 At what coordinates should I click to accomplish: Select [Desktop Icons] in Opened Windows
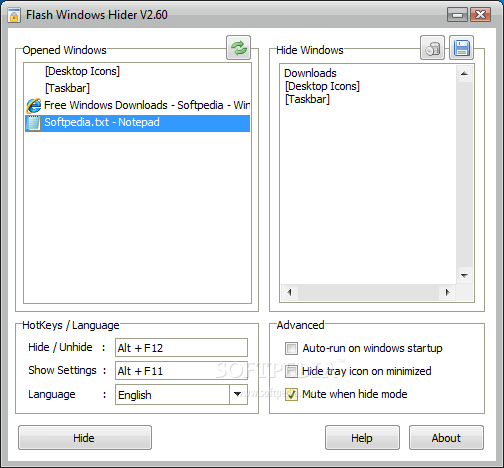point(137,71)
